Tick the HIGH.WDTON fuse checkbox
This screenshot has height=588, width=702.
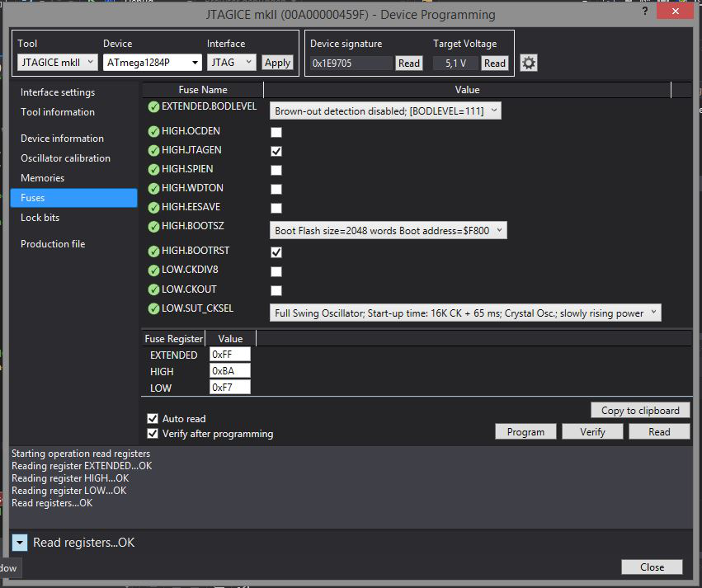(276, 189)
